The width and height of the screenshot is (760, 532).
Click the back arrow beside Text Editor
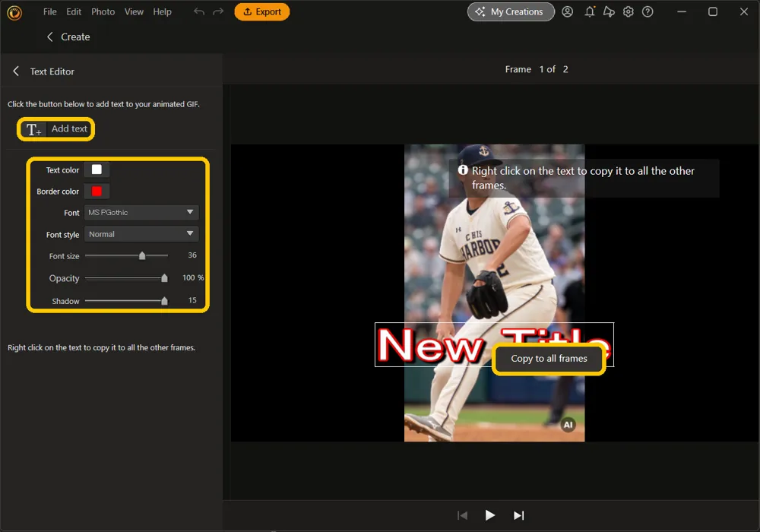(x=16, y=71)
